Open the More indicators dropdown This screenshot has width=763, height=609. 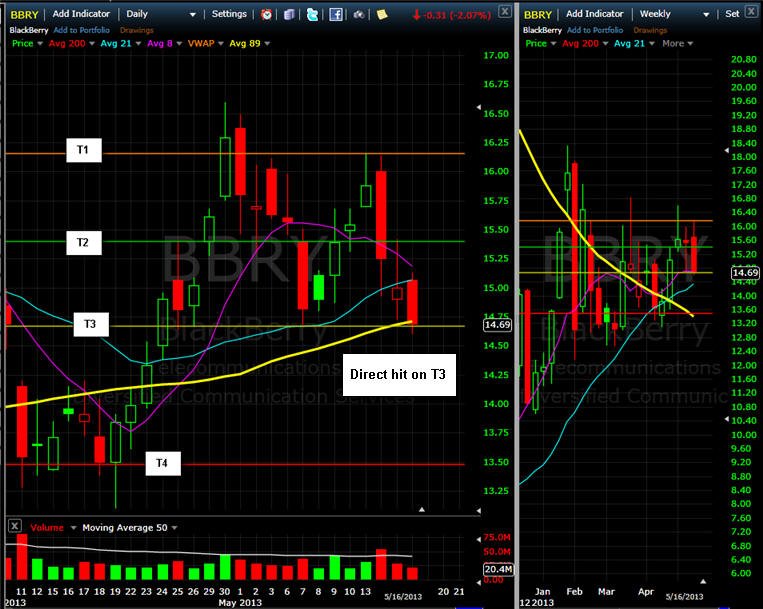click(x=677, y=43)
